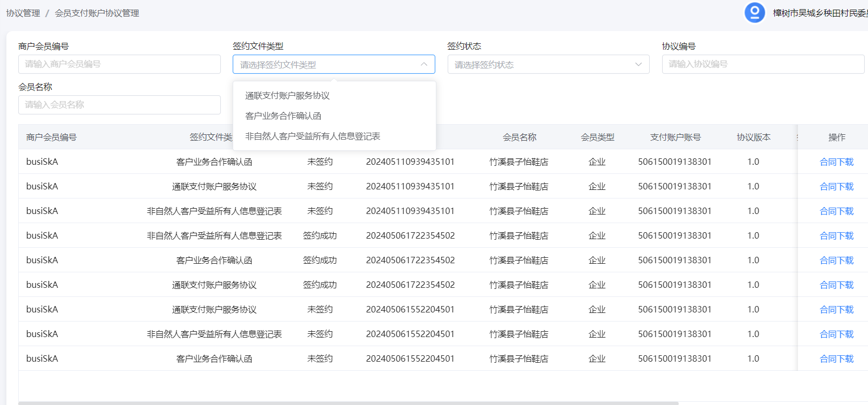The image size is (868, 405).
Task: Click the 会员支付账户协议管理 breadcrumb
Action: pyautogui.click(x=97, y=13)
